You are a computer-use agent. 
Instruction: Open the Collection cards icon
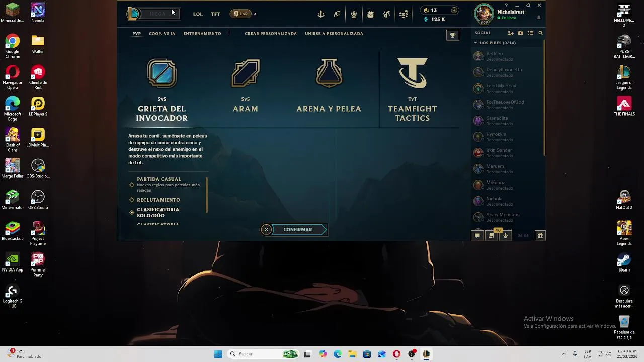point(337,14)
